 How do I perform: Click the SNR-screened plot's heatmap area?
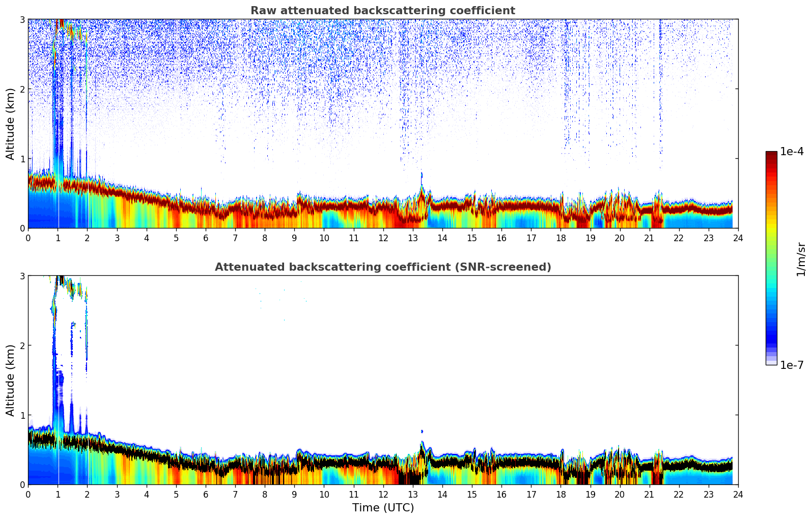click(x=383, y=380)
